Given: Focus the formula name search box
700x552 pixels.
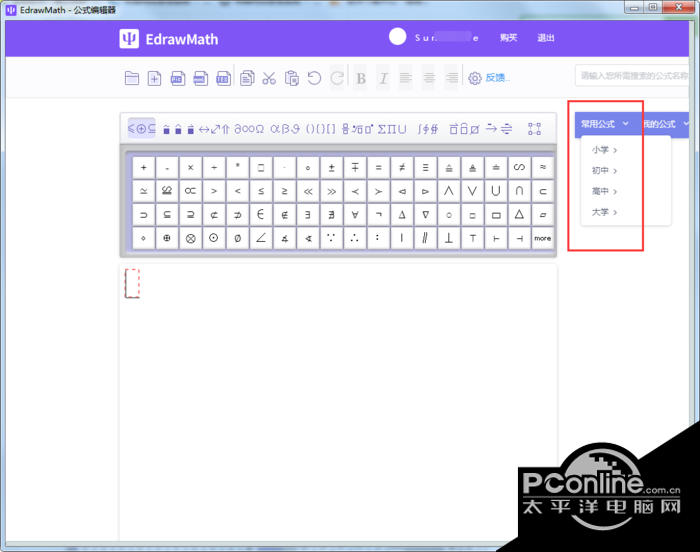Looking at the screenshot, I should point(632,76).
